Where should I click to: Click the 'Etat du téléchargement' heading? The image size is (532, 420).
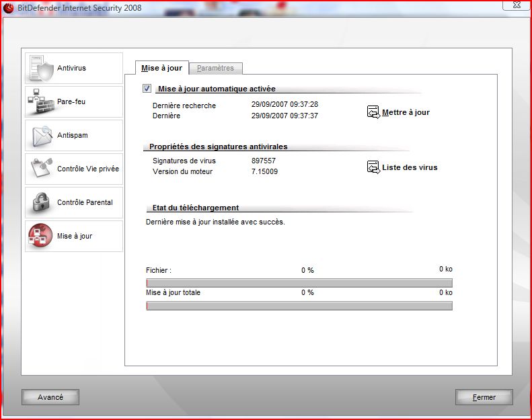tap(196, 208)
